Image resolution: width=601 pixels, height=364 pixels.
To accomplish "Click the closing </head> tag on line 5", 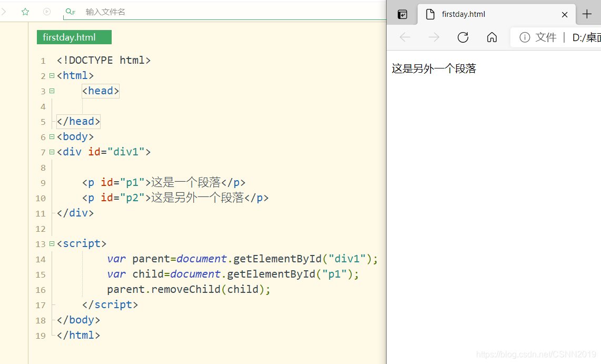I will pyautogui.click(x=78, y=122).
